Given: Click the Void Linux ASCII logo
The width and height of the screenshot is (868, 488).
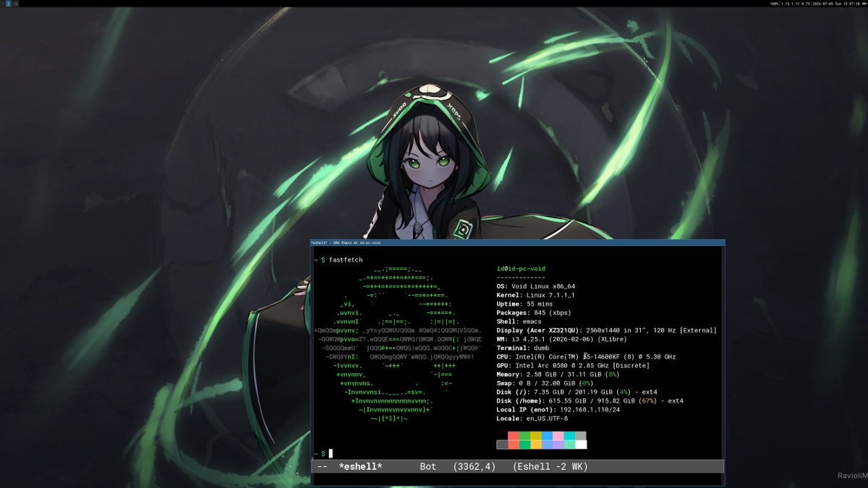Looking at the screenshot, I should click(399, 343).
